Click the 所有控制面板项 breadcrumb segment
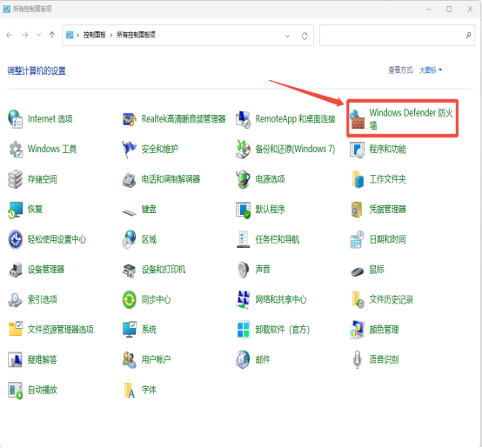Viewport: 482px width, 448px height. pos(136,35)
